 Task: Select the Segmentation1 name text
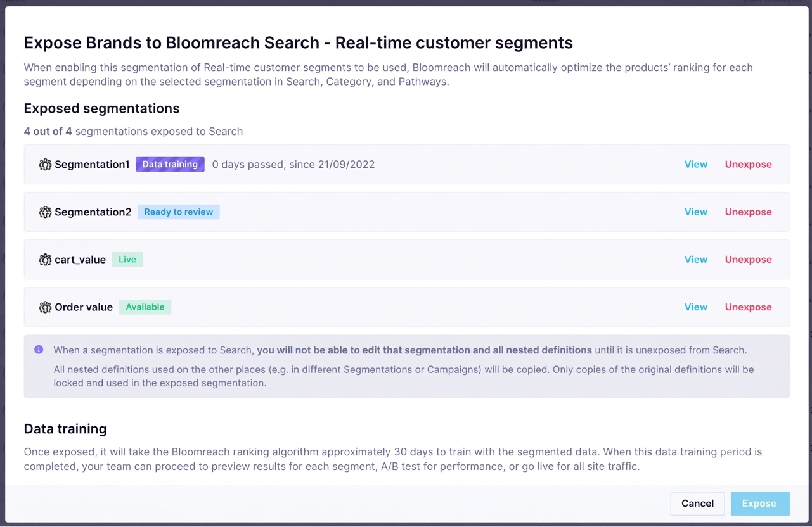(x=92, y=164)
